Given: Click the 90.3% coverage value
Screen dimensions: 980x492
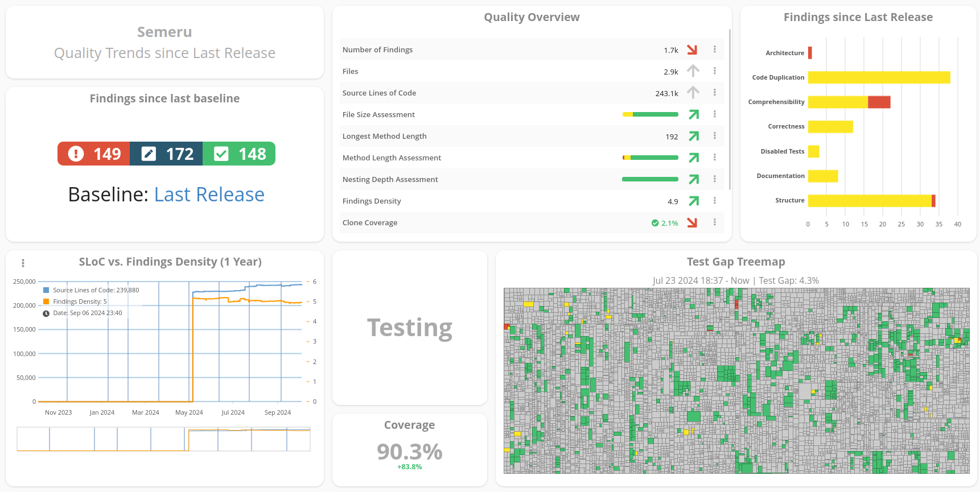Looking at the screenshot, I should pyautogui.click(x=410, y=452).
